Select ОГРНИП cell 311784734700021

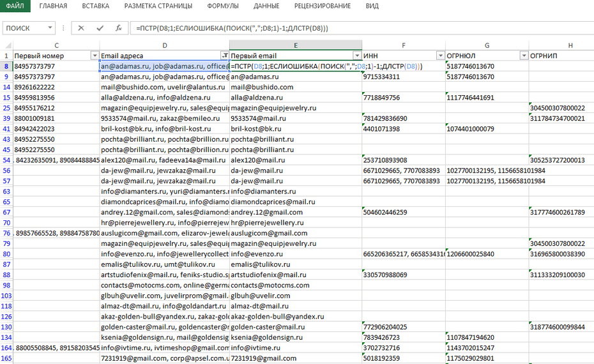[561, 119]
